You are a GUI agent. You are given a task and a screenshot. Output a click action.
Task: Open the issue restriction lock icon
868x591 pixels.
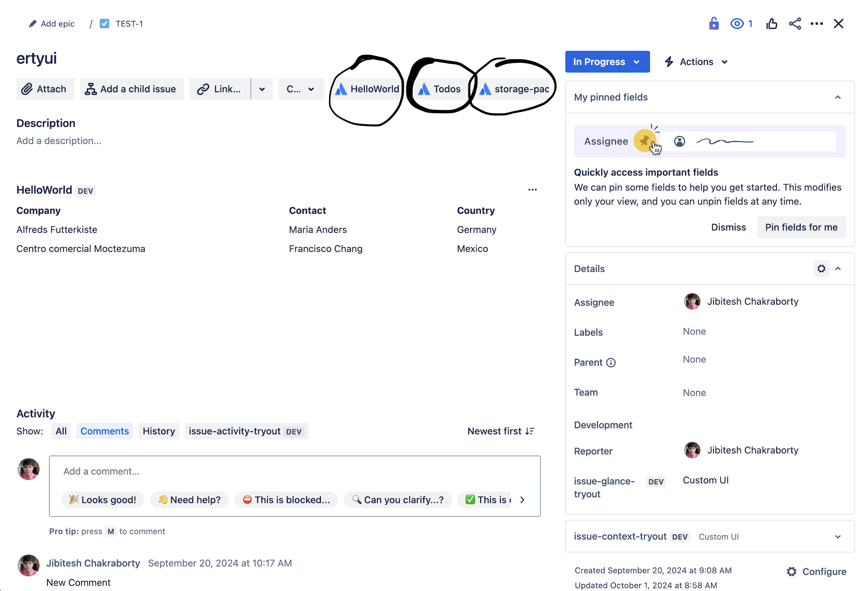point(713,23)
